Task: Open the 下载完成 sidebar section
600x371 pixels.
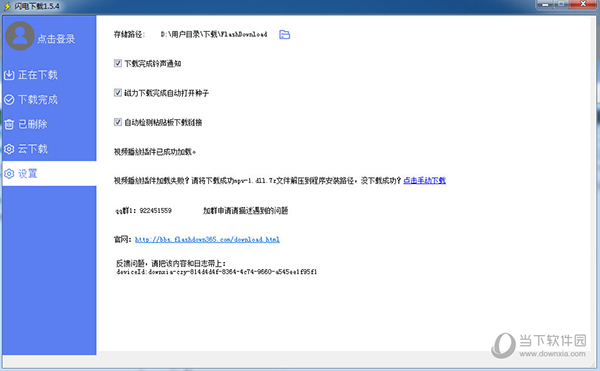Action: (49, 100)
